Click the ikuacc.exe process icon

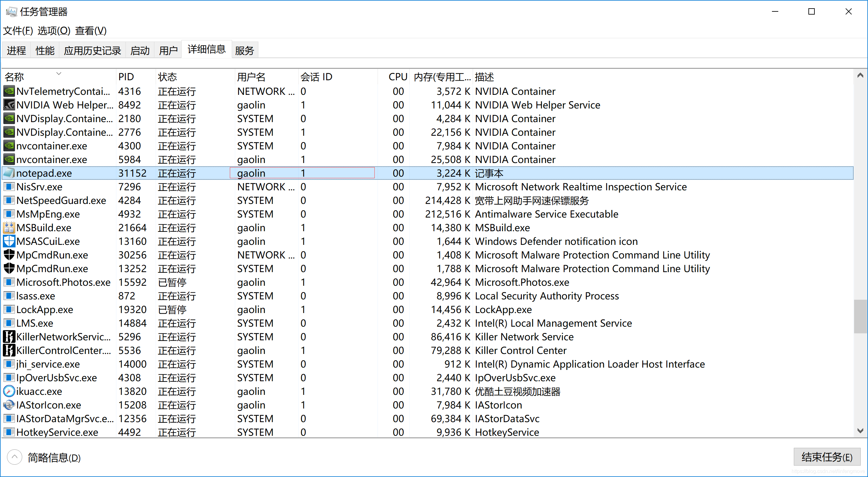pos(9,391)
